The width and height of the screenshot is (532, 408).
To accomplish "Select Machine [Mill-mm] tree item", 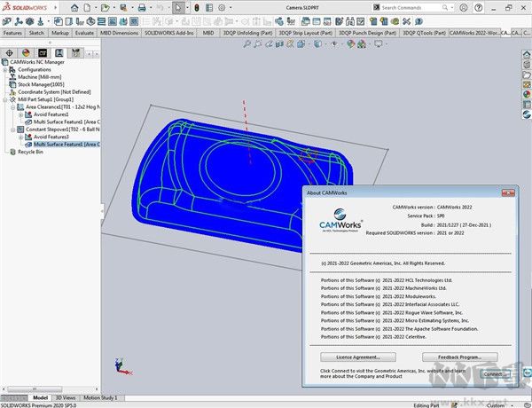I will [39, 77].
